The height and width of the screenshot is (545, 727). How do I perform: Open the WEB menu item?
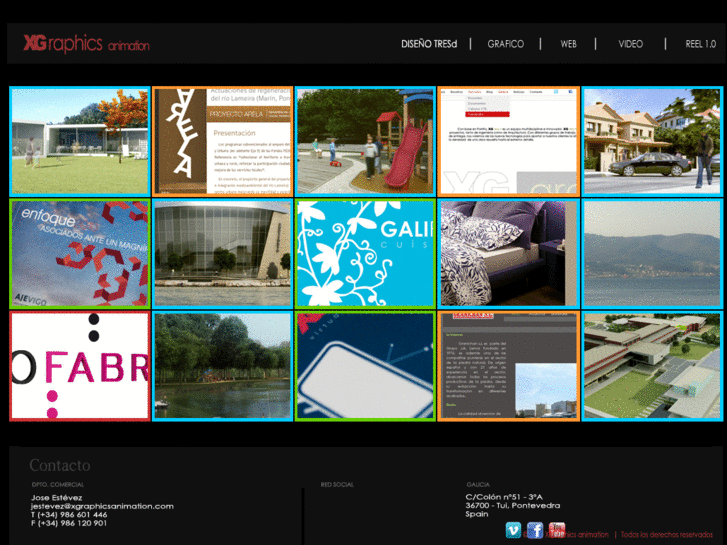coord(568,44)
